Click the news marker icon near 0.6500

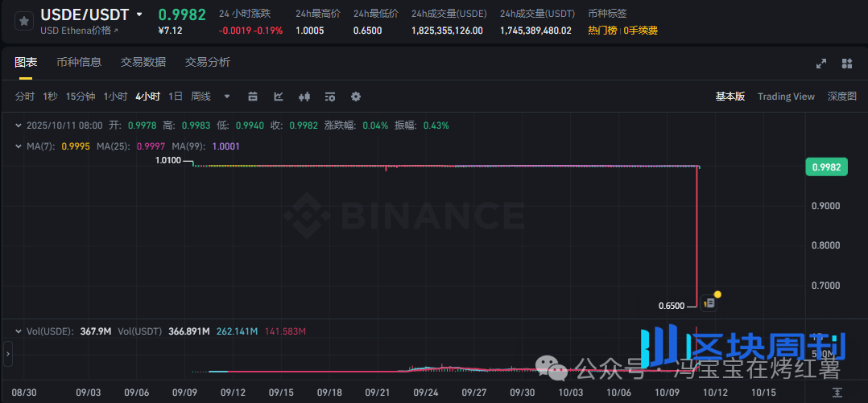(709, 303)
